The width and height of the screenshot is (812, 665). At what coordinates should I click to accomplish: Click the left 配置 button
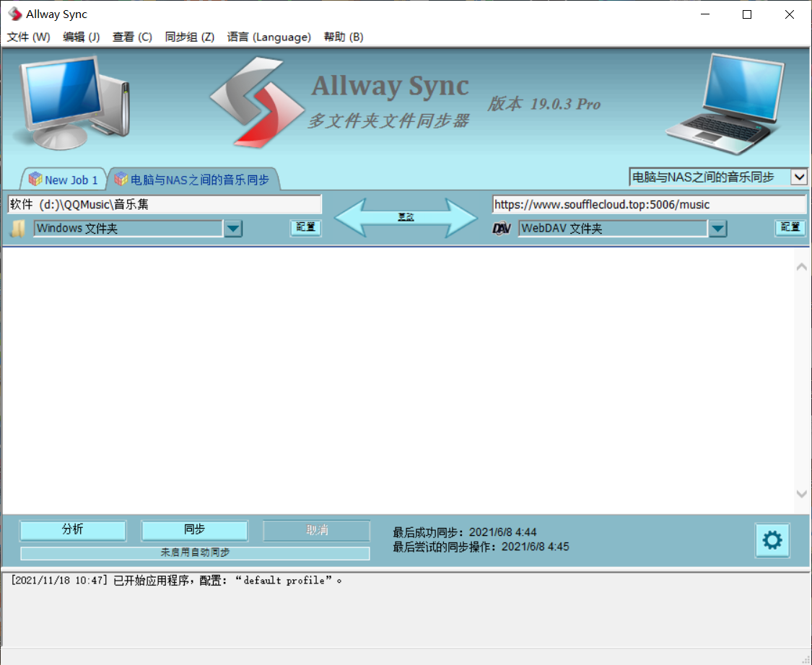305,228
